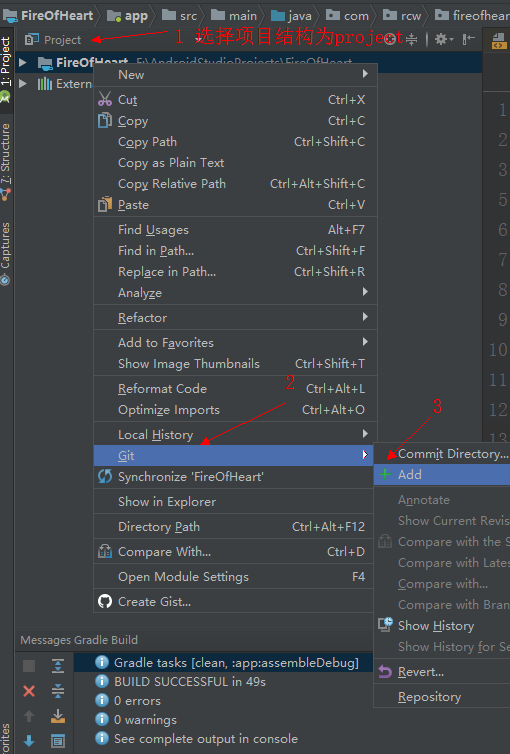This screenshot has height=754, width=510.
Task: Go to previous message with up arrow
Action: tap(29, 716)
